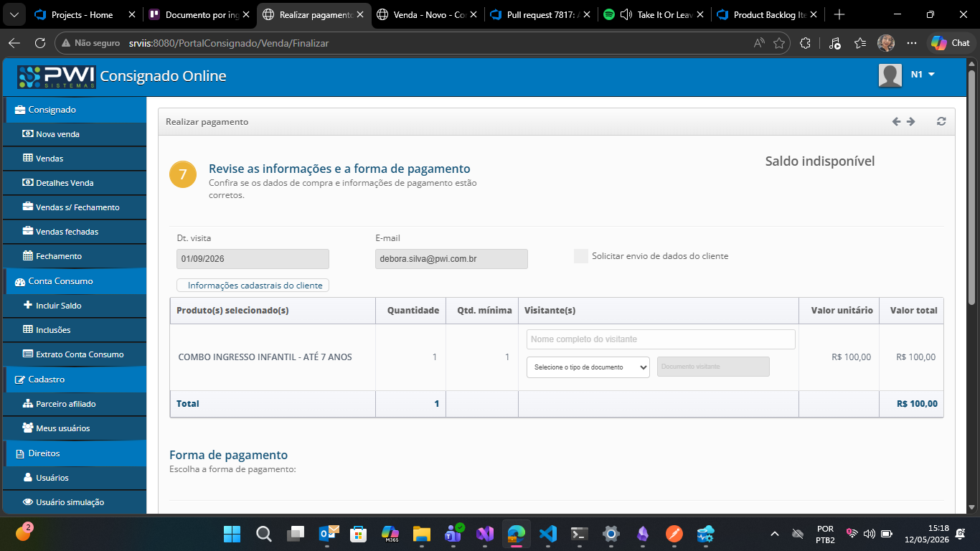Reload the browser page
The height and width of the screenshot is (551, 980).
click(40, 43)
